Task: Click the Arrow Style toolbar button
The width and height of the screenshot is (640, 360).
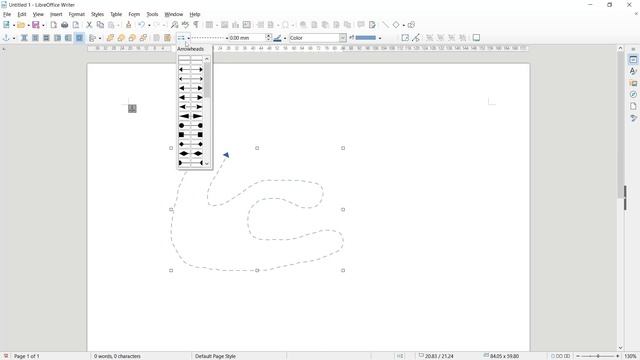Action: click(x=181, y=38)
